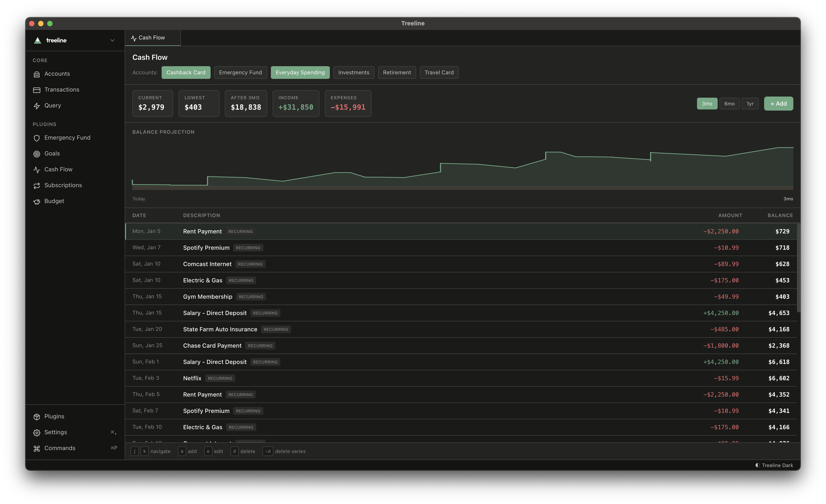The height and width of the screenshot is (504, 826).
Task: Enable the Emergency Fund account filter
Action: coord(240,72)
